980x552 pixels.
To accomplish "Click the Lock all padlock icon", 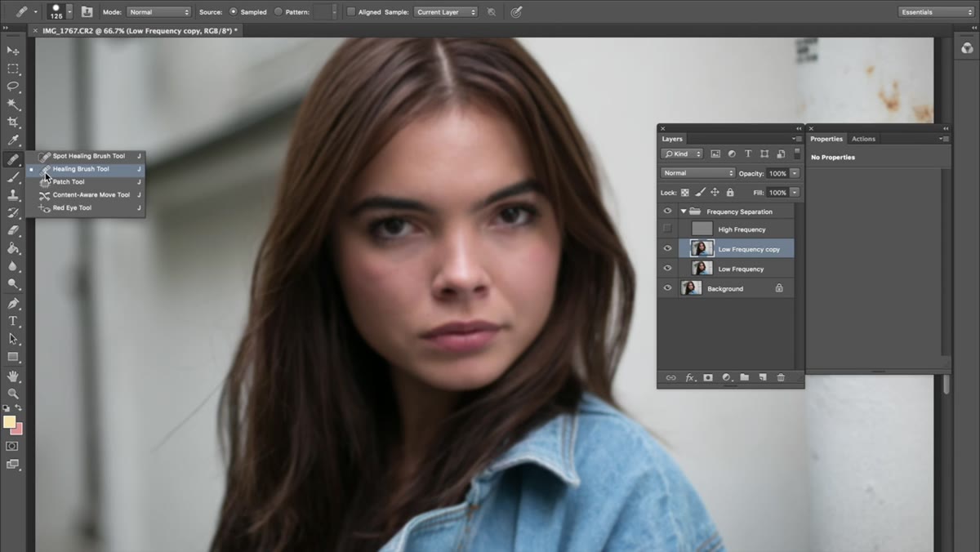I will pos(730,193).
